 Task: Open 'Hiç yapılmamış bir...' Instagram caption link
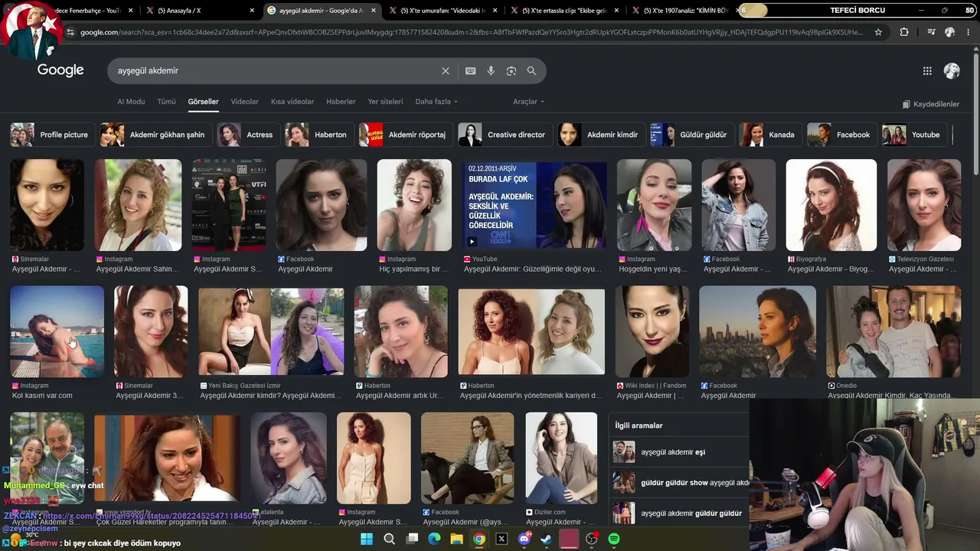[x=413, y=269]
